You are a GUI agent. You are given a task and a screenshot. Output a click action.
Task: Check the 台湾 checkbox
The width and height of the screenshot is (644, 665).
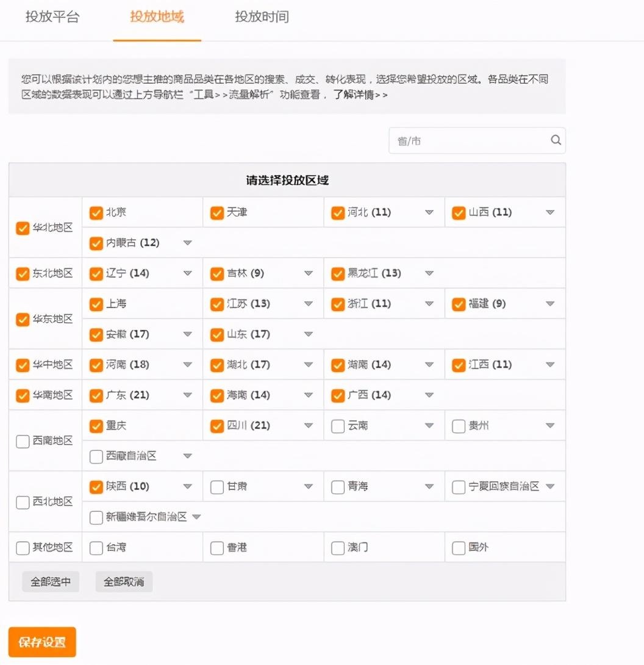[x=96, y=548]
